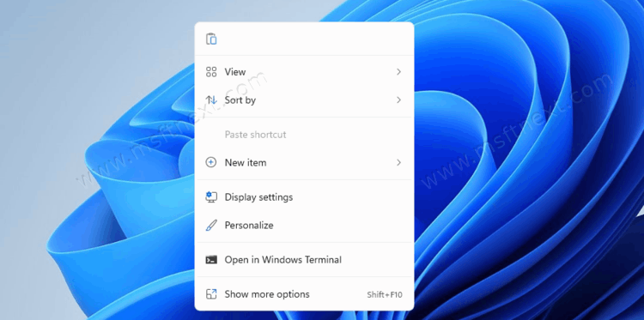Choose Show more options
644x320 pixels.
click(304, 294)
